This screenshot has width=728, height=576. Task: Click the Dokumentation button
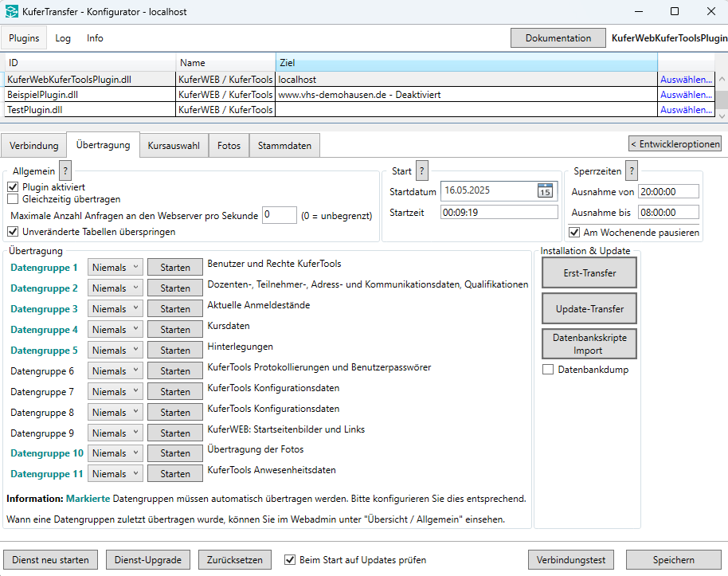(558, 38)
